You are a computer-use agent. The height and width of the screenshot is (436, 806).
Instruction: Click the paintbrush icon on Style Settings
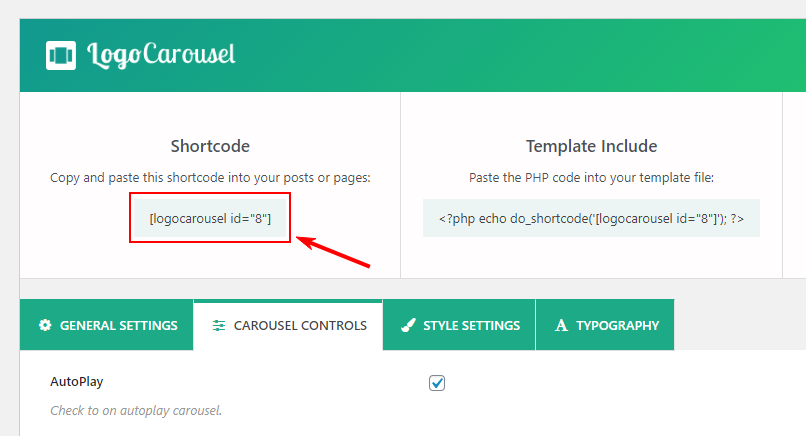[408, 325]
